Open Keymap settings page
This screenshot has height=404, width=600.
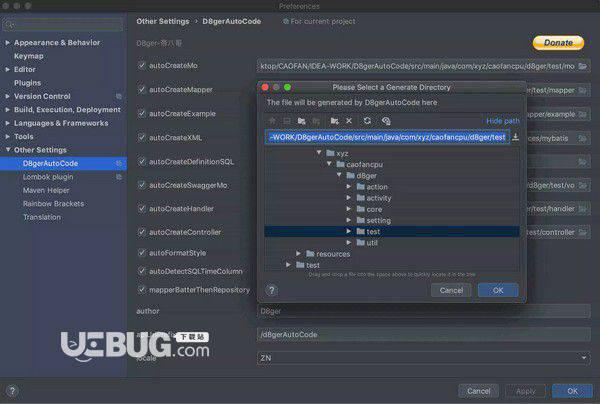pyautogui.click(x=29, y=56)
